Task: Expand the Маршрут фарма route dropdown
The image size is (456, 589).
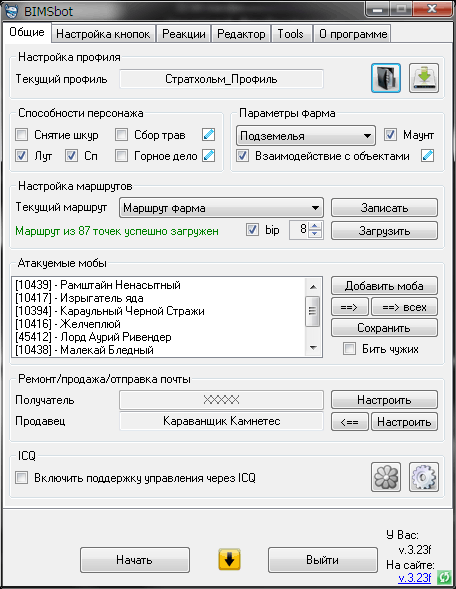Action: 221,208
